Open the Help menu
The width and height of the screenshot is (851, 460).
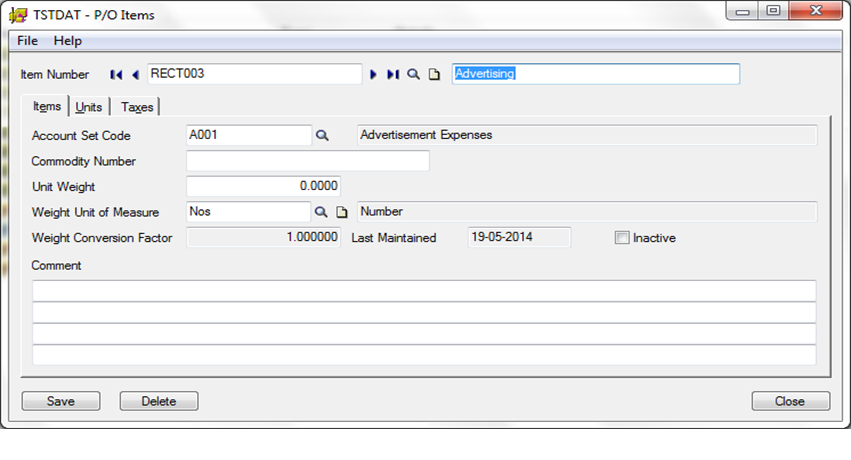coord(68,41)
